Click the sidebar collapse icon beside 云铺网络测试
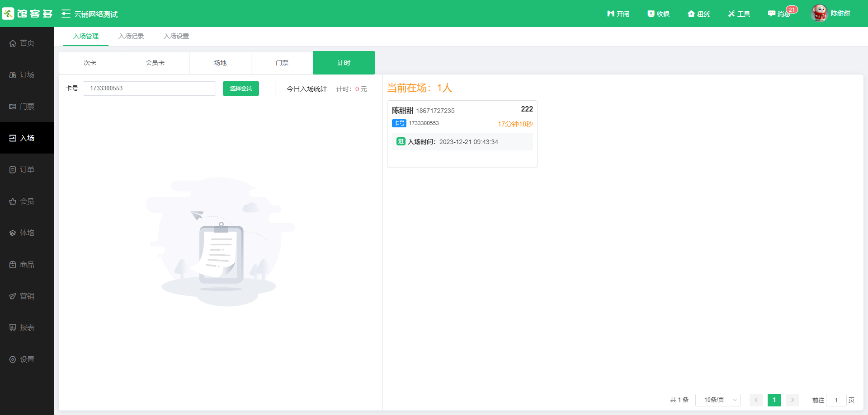This screenshot has height=415, width=868. 66,14
